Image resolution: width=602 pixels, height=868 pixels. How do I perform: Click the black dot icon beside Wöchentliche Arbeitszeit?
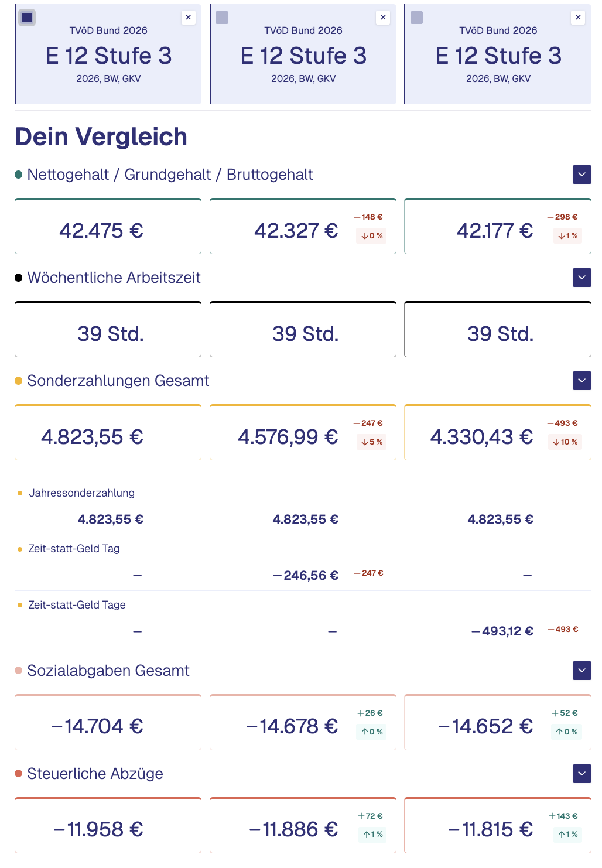point(18,277)
